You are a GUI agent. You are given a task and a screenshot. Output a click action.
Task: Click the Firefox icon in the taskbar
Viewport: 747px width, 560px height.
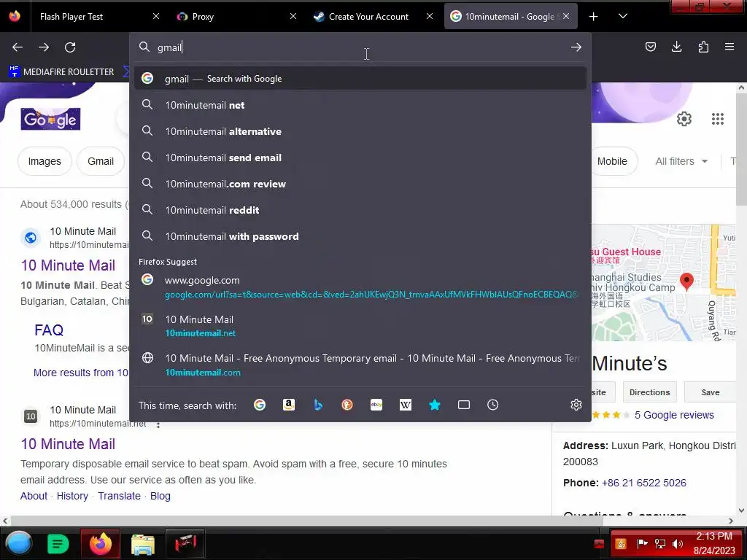coord(100,543)
